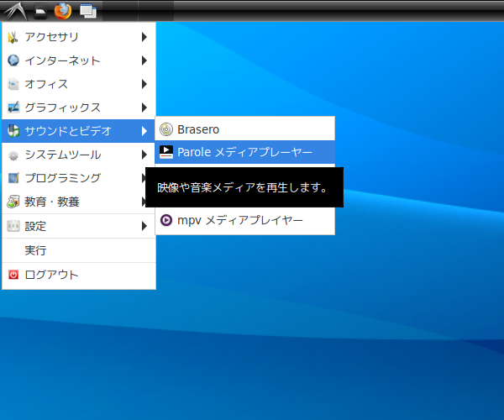Open the オフィス menu category
504x420 pixels.
click(x=79, y=84)
